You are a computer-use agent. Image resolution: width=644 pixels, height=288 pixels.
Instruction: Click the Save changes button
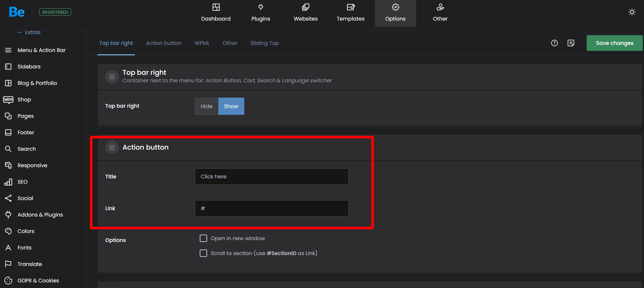pos(614,43)
